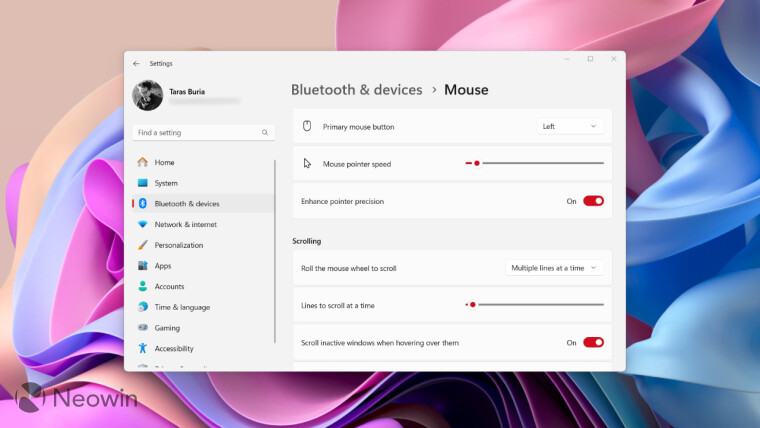Click the Scrolling section heading

click(306, 241)
